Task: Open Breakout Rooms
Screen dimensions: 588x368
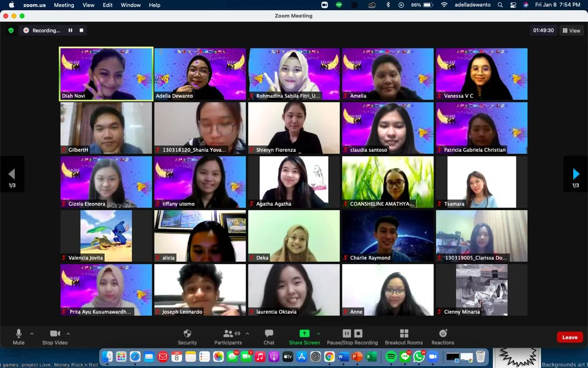Action: pos(404,337)
